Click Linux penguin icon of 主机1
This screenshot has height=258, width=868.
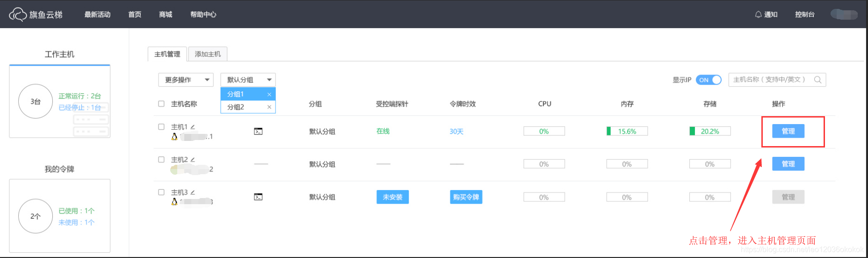tap(174, 137)
